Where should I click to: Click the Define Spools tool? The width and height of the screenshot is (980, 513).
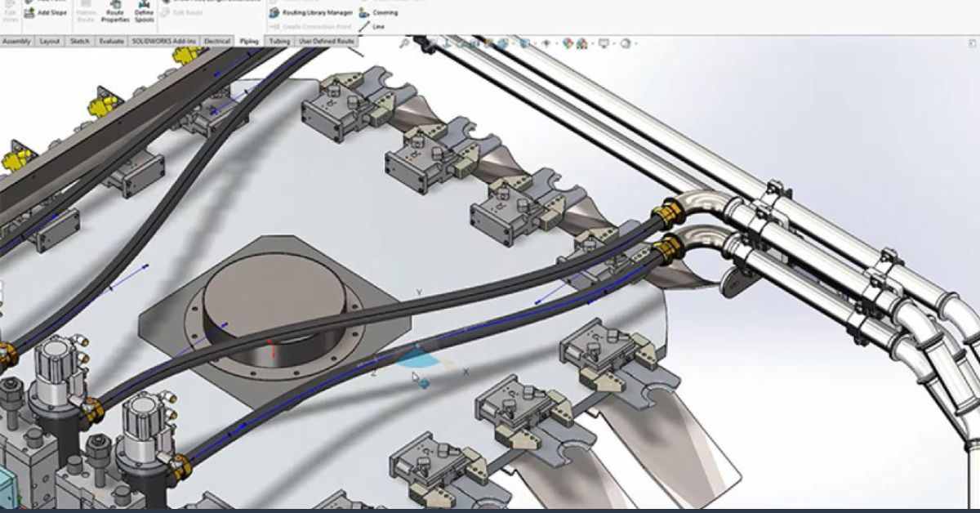coord(143,14)
